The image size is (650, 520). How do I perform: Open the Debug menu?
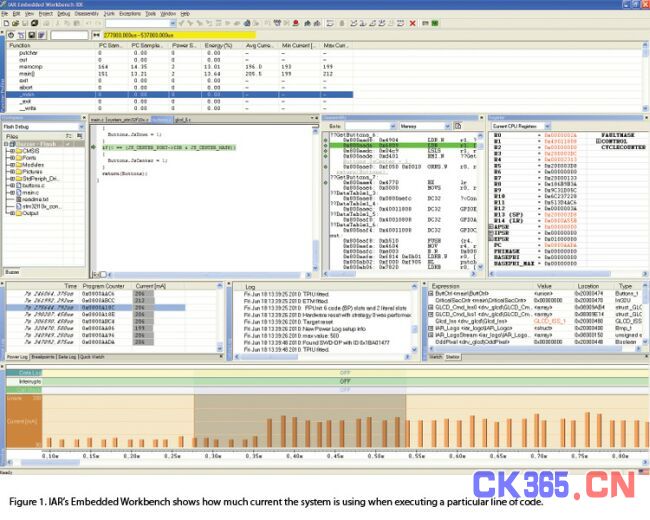[63, 14]
